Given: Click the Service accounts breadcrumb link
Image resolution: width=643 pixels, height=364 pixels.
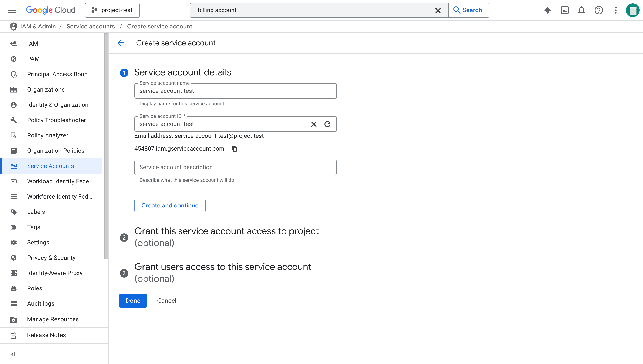Looking at the screenshot, I should 91,27.
